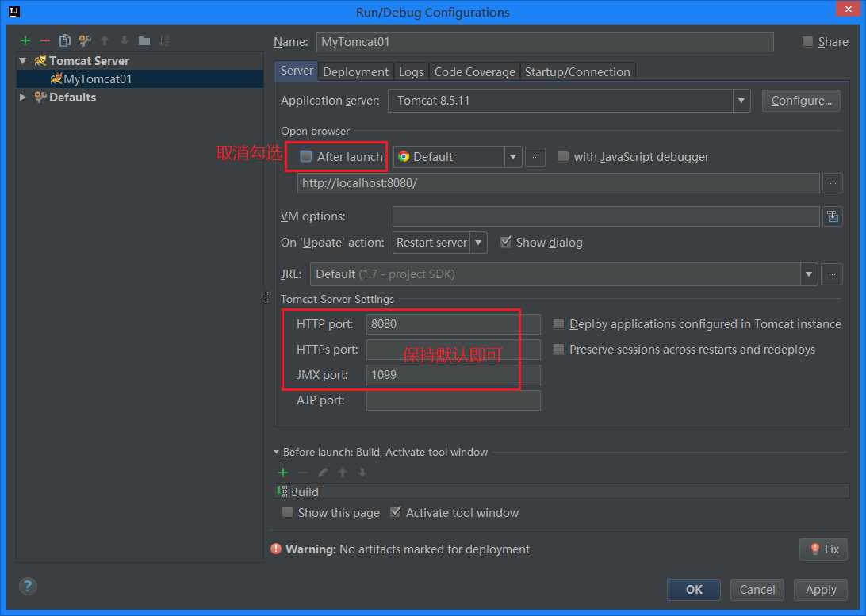Toggle the After launch checkbox

point(306,156)
